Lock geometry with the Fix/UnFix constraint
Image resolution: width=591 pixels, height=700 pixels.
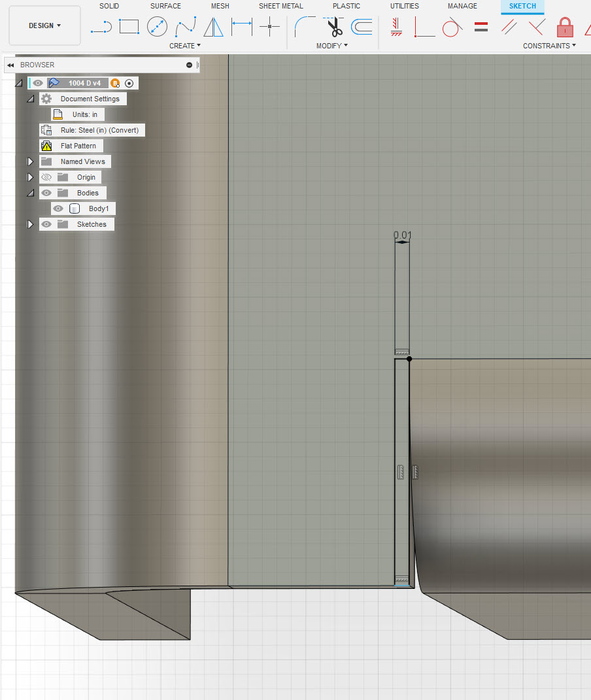pyautogui.click(x=564, y=27)
